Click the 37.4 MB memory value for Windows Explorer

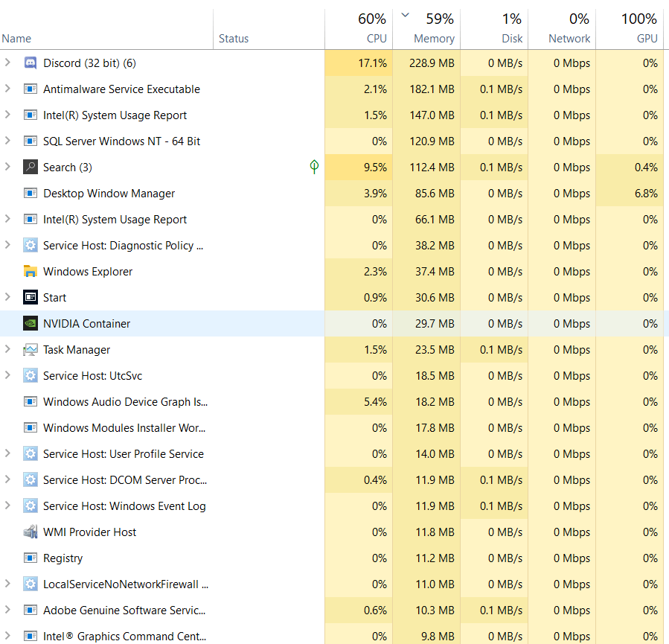click(x=435, y=272)
